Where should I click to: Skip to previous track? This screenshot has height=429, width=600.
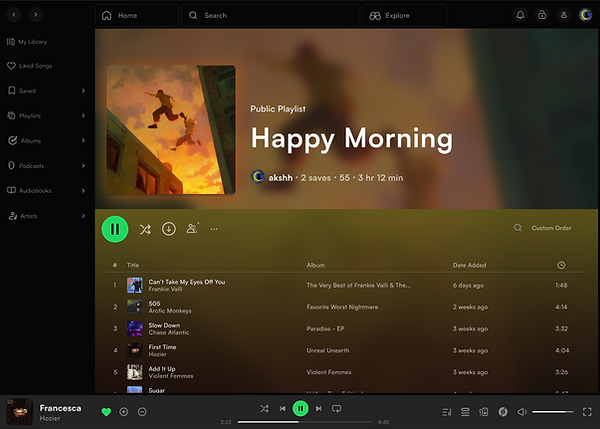282,409
